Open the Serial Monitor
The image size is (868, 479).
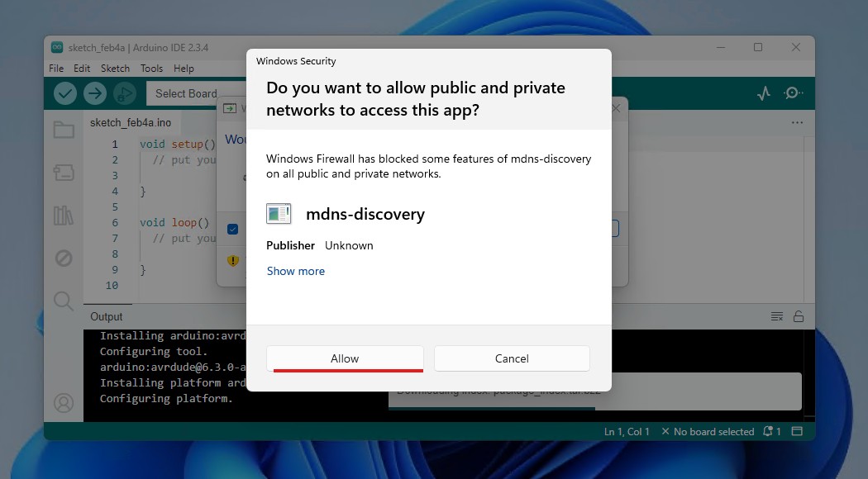click(794, 93)
